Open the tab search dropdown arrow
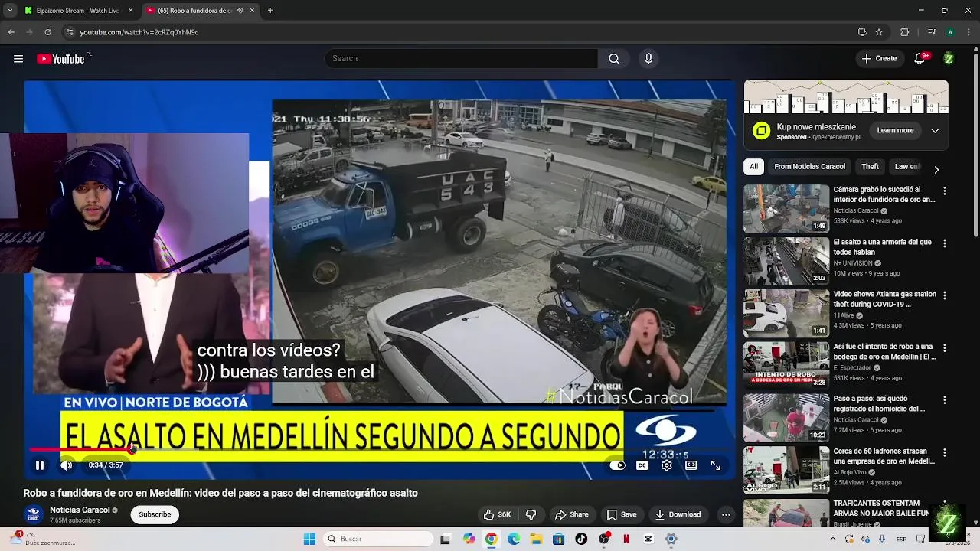 pos(9,11)
